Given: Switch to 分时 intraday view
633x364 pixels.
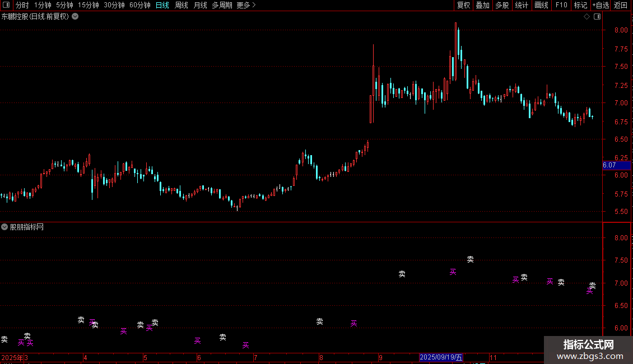Looking at the screenshot, I should pyautogui.click(x=22, y=5).
